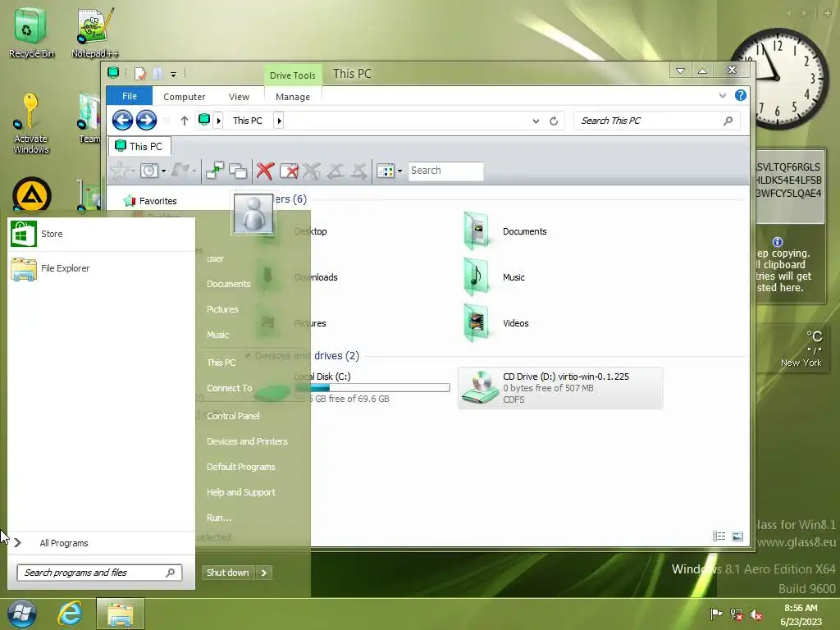
Task: Open the File ribbon tab
Action: click(129, 96)
